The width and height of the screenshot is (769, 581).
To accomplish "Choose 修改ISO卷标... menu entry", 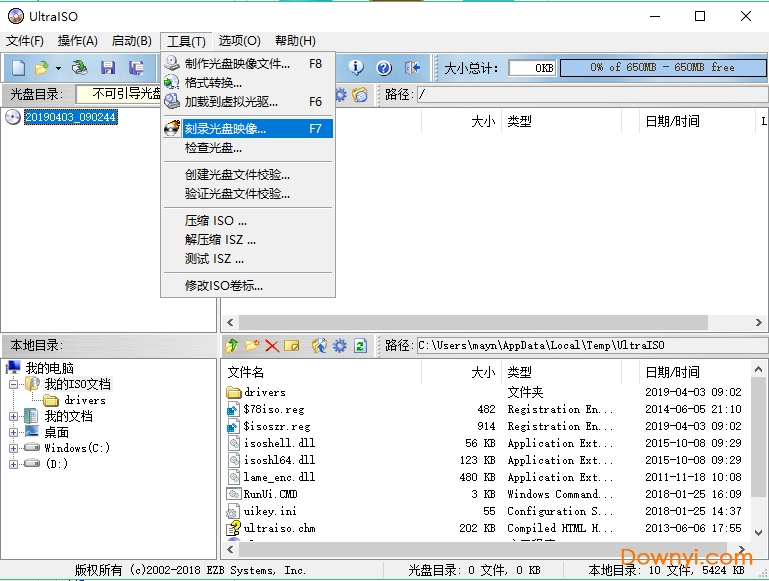I will pos(248,285).
